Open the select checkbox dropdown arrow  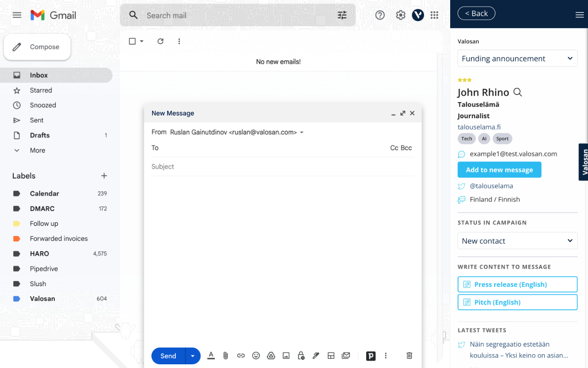pyautogui.click(x=141, y=41)
